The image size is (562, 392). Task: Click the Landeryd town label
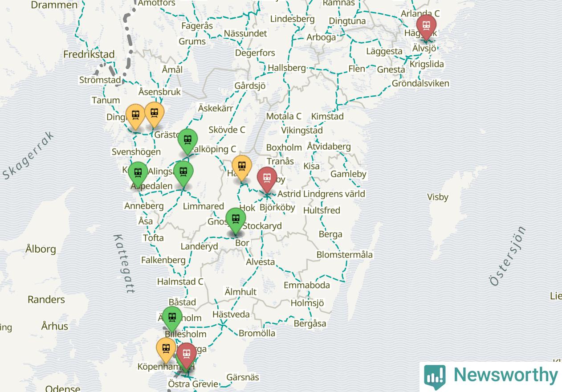point(199,246)
